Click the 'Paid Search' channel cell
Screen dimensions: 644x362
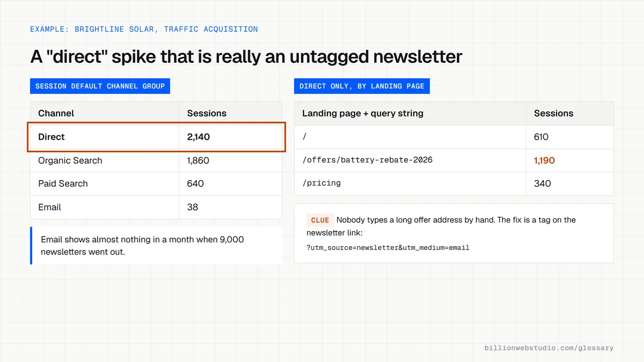pos(104,183)
